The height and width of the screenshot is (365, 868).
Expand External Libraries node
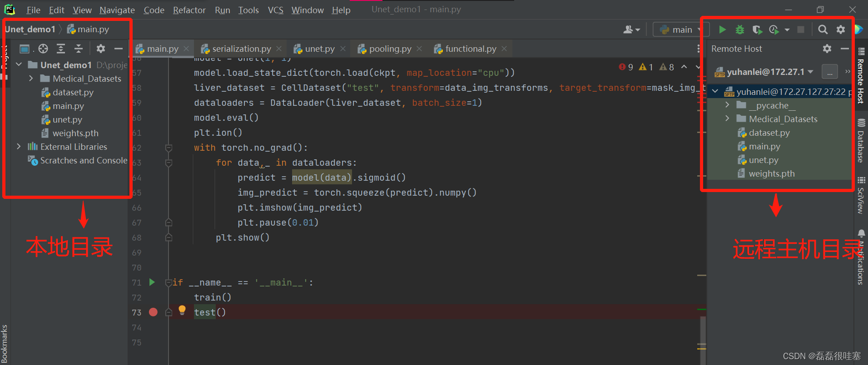click(19, 147)
